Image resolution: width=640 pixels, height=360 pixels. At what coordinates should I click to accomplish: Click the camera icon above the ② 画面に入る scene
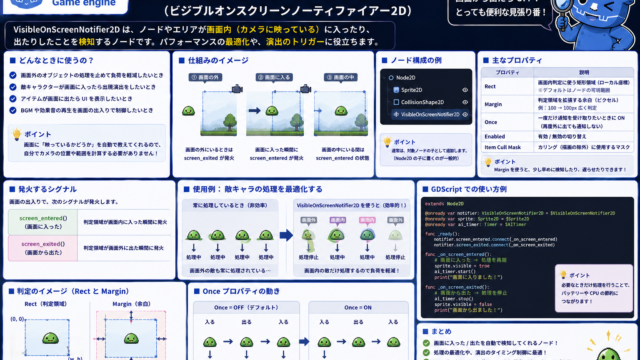305,89
